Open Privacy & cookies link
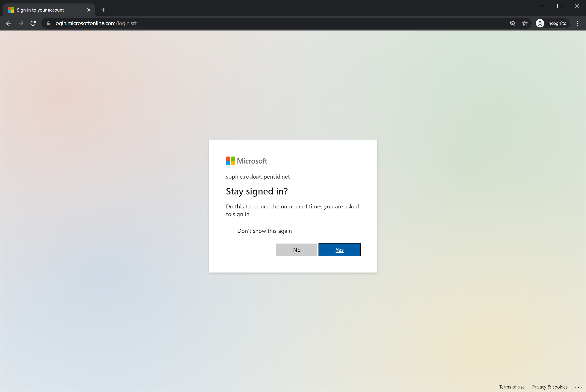The height and width of the screenshot is (392, 586). [550, 387]
